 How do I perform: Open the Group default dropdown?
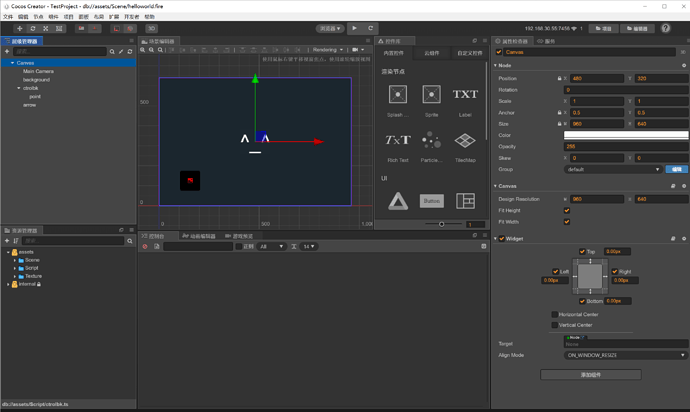coord(613,169)
